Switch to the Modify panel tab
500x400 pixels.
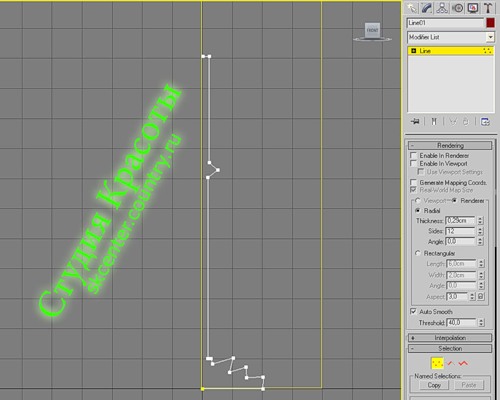point(427,8)
